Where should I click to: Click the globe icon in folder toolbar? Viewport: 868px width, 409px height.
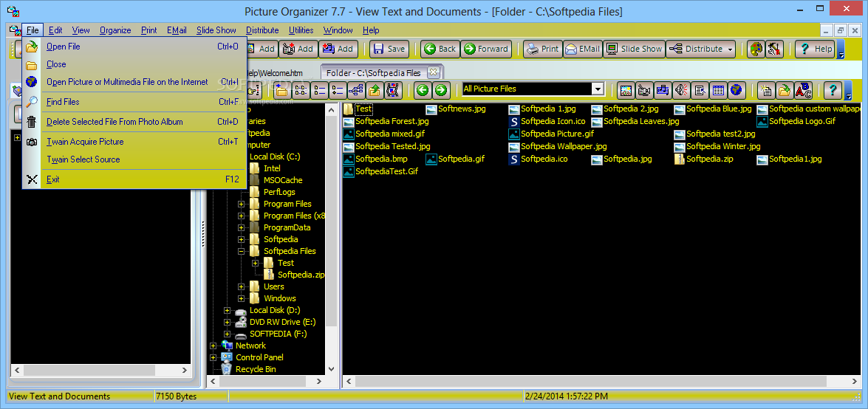tap(735, 89)
